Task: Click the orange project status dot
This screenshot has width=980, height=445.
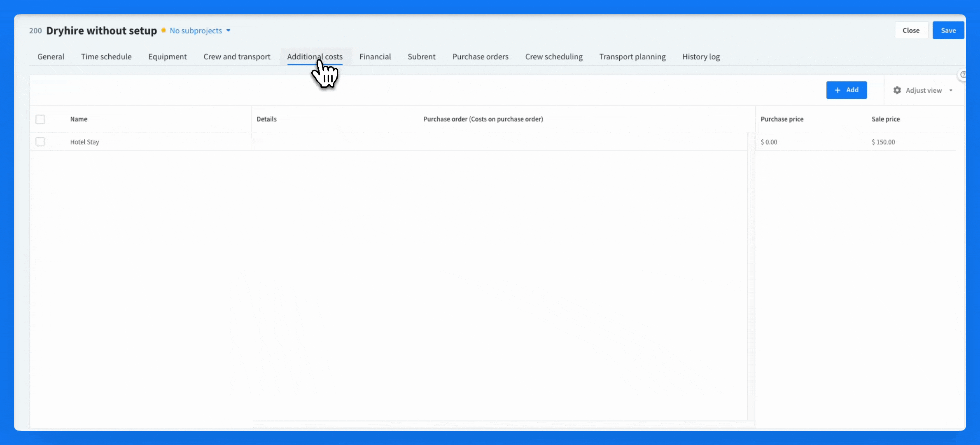Action: pos(163,30)
